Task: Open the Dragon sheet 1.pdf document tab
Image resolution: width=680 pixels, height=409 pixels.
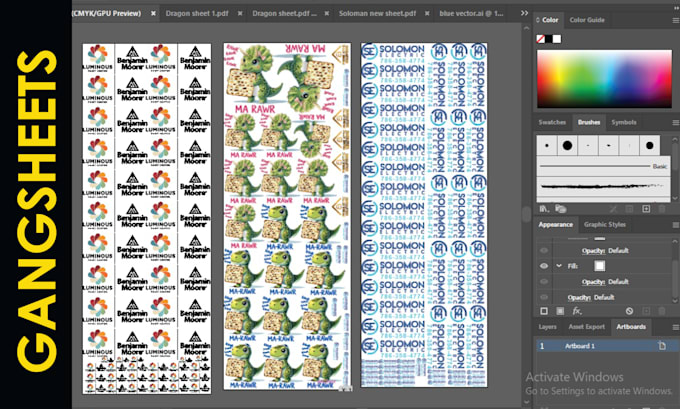Action: [197, 13]
